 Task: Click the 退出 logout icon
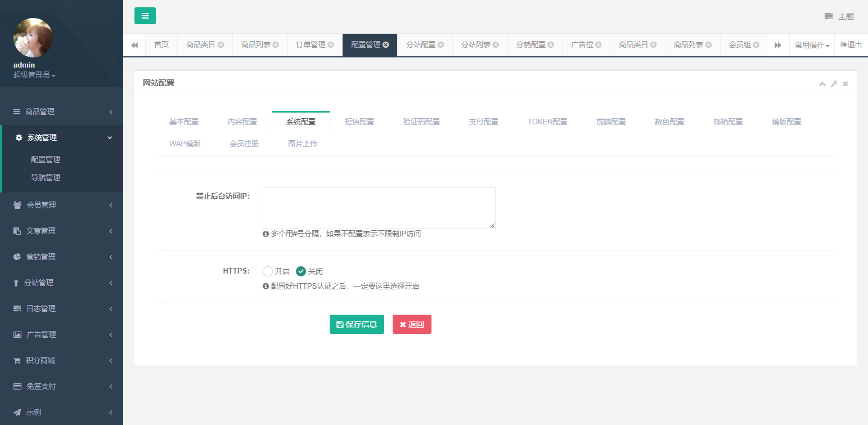pos(844,45)
